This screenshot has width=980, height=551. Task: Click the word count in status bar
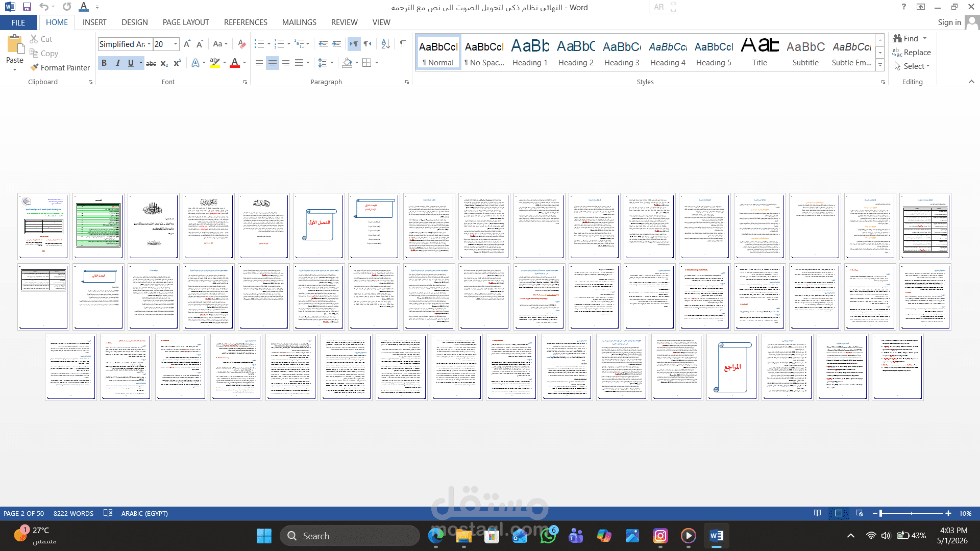(x=73, y=513)
